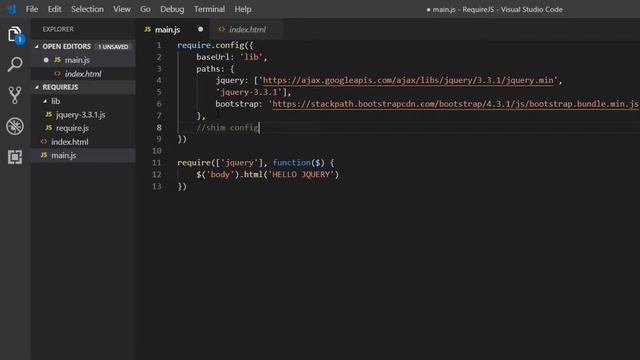The image size is (640, 360).
Task: Open the Search view in the activity bar
Action: pos(15,64)
